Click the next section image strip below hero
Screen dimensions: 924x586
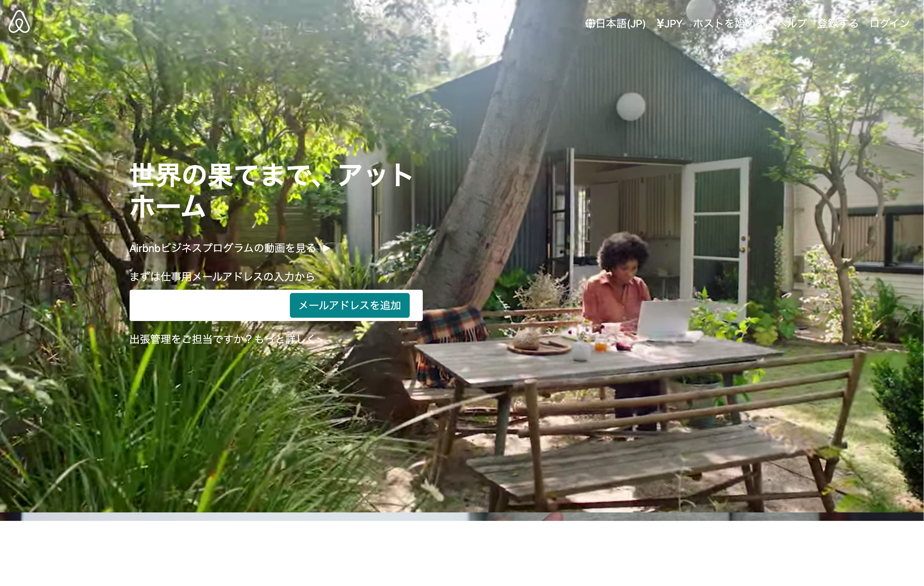point(462,517)
